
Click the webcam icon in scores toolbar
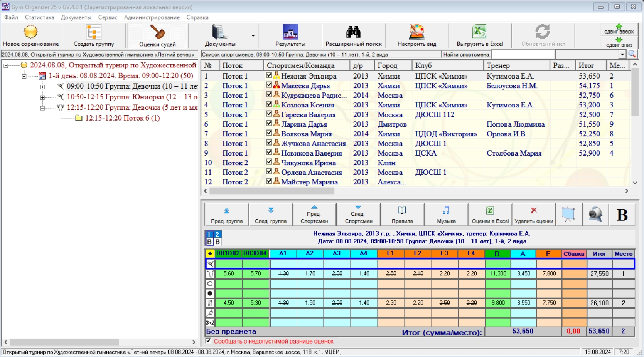click(x=595, y=215)
